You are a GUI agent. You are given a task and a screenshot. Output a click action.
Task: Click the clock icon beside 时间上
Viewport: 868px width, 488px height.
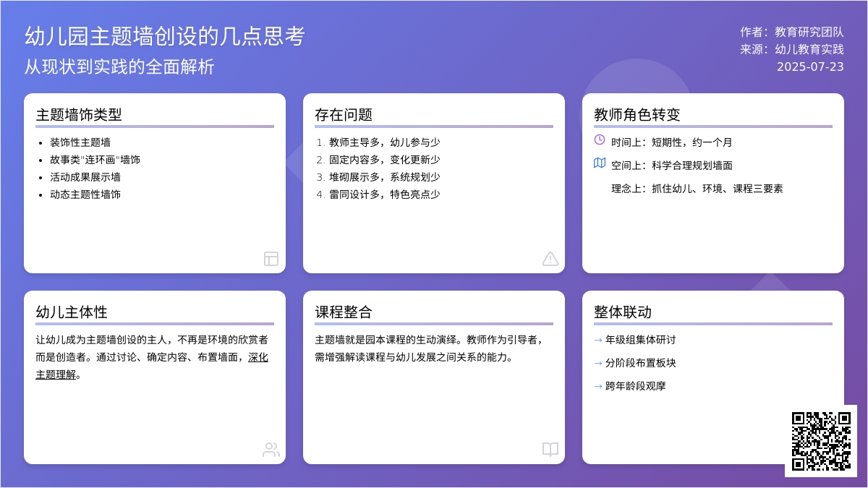click(x=600, y=140)
